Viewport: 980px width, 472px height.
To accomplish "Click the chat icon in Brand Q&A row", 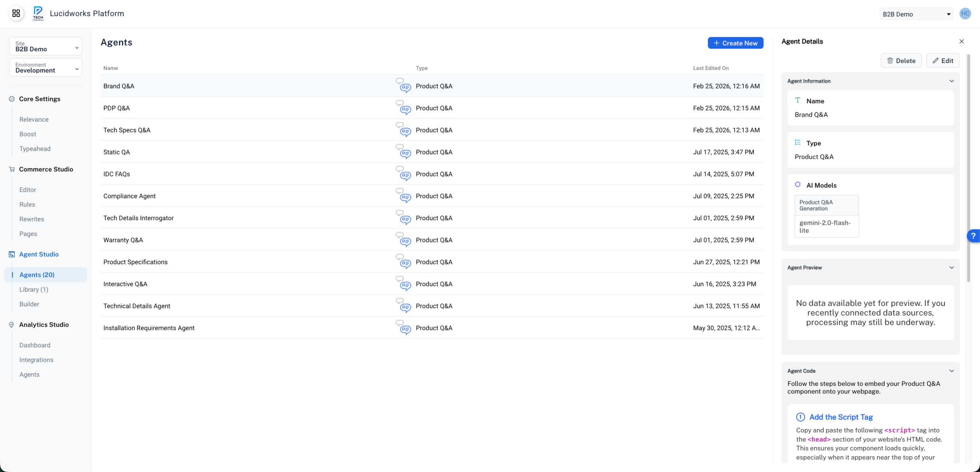I will pos(403,86).
